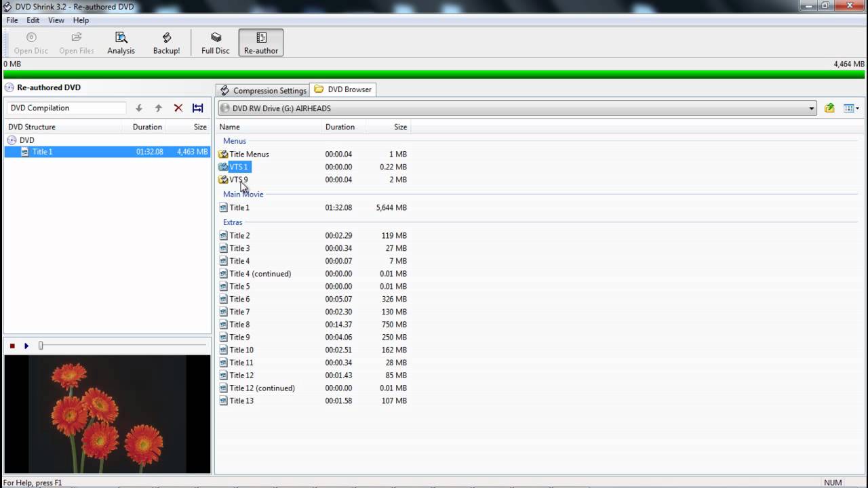
Task: Click the green up-folder icon
Action: point(829,108)
